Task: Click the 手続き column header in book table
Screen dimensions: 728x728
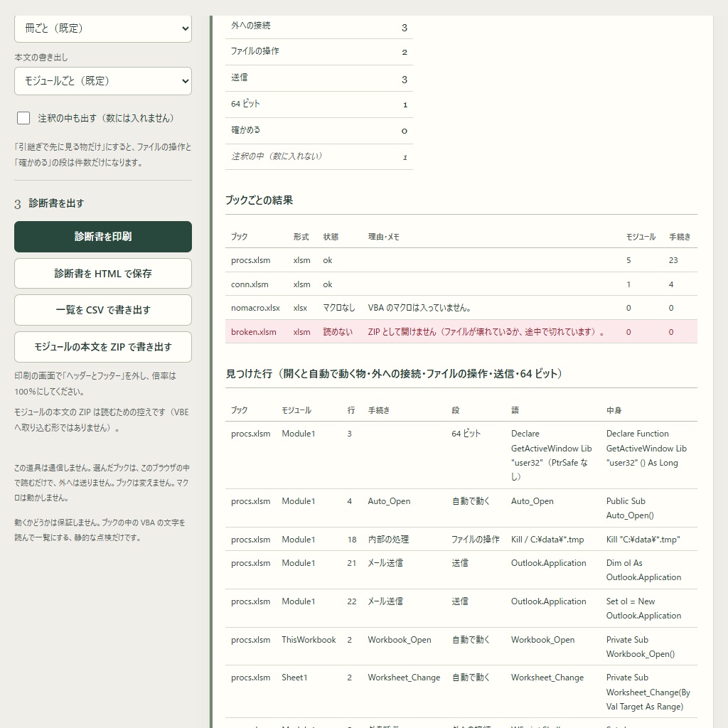Action: pyautogui.click(x=679, y=237)
